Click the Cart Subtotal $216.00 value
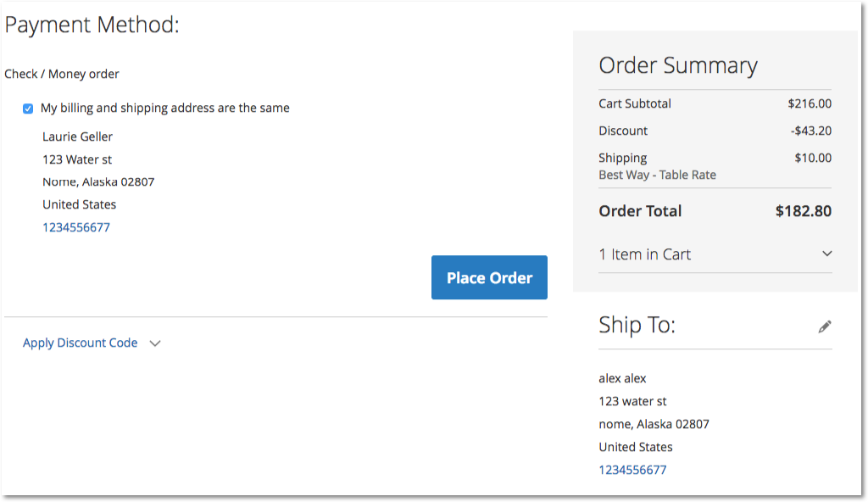Screen dimensions: 868x502 (810, 103)
